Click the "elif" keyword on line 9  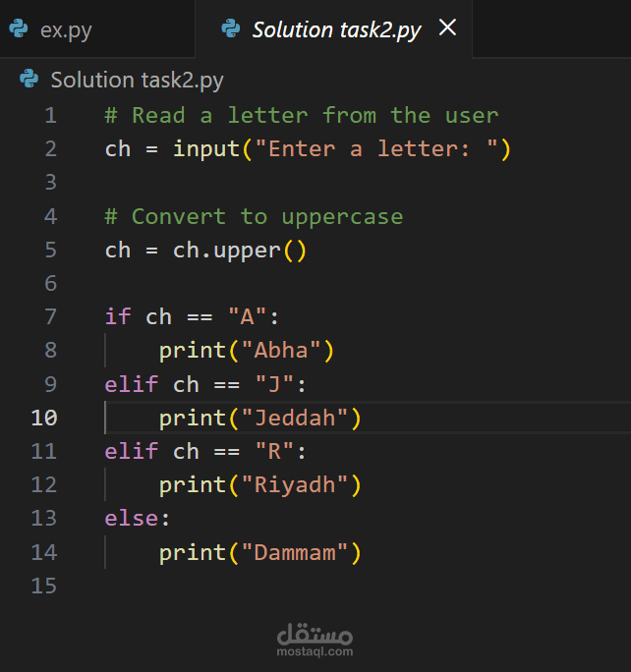pyautogui.click(x=132, y=384)
